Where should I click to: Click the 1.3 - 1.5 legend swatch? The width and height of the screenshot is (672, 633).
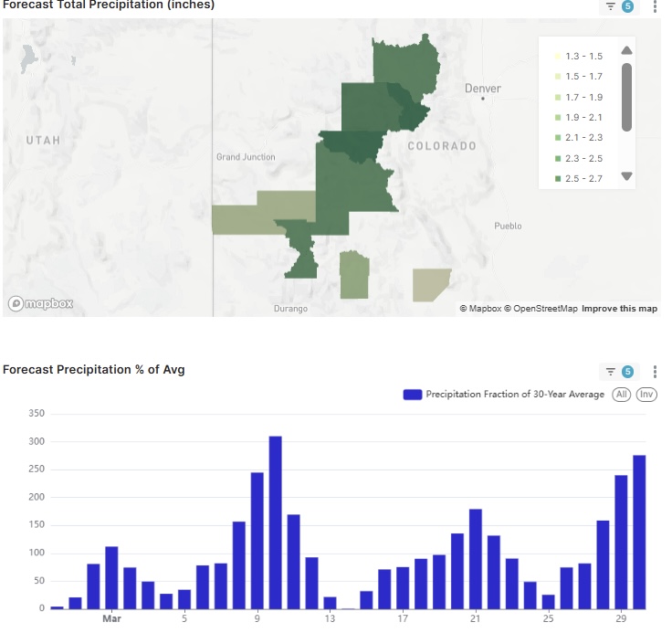pyautogui.click(x=557, y=57)
